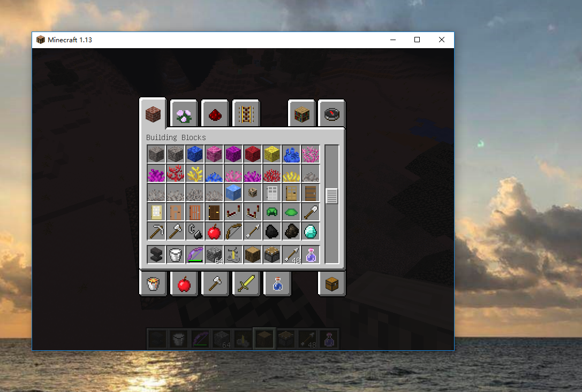Pick the diamond item in the grid

coord(311,231)
